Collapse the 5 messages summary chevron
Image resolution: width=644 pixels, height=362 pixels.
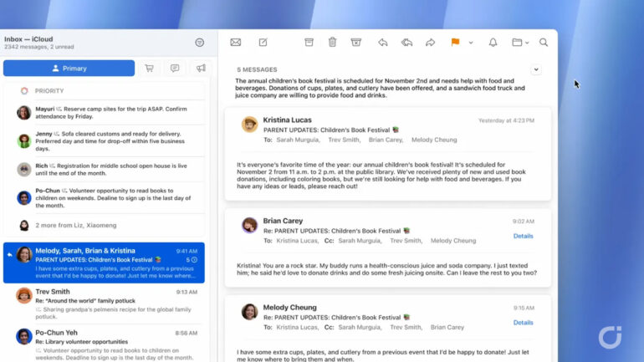click(x=536, y=69)
